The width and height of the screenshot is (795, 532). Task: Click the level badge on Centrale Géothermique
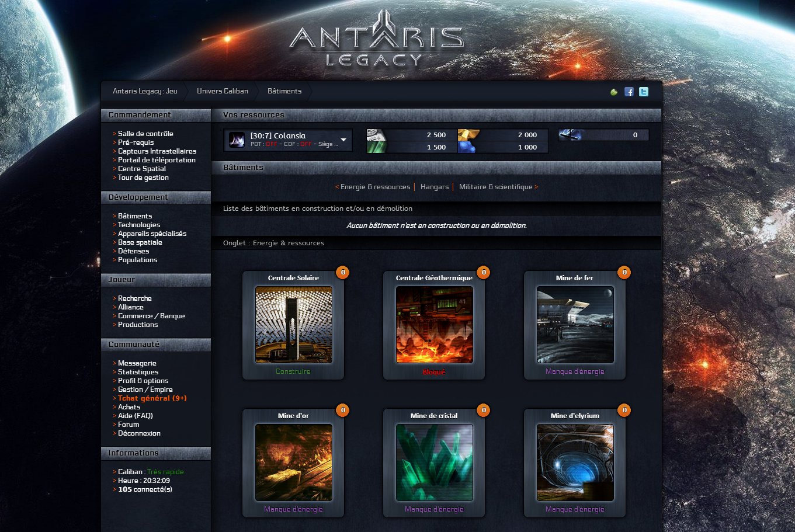[484, 272]
